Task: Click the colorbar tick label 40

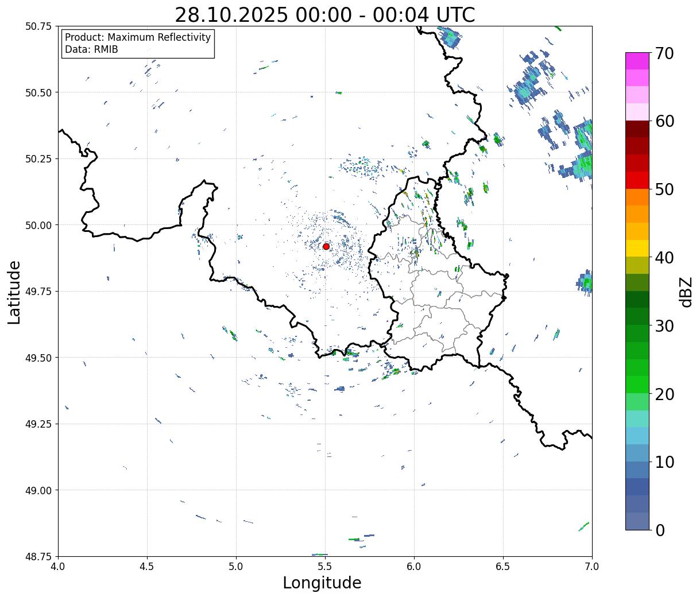Action: point(664,258)
